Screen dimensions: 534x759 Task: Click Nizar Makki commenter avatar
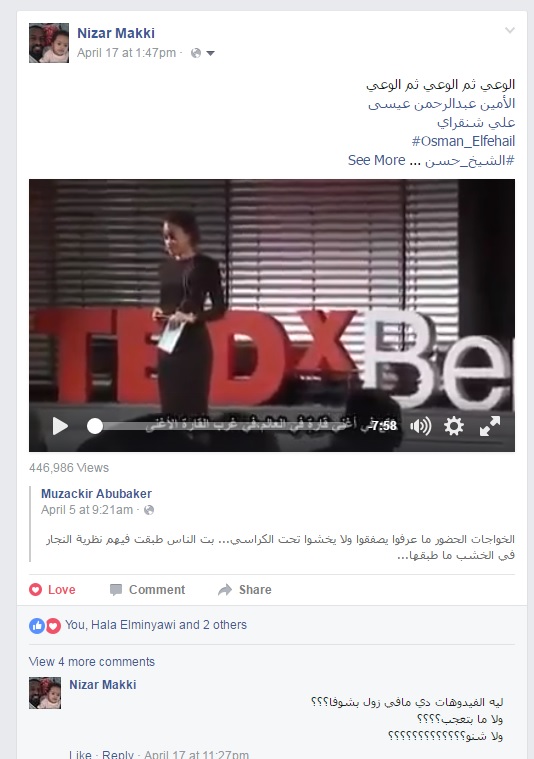tap(45, 693)
